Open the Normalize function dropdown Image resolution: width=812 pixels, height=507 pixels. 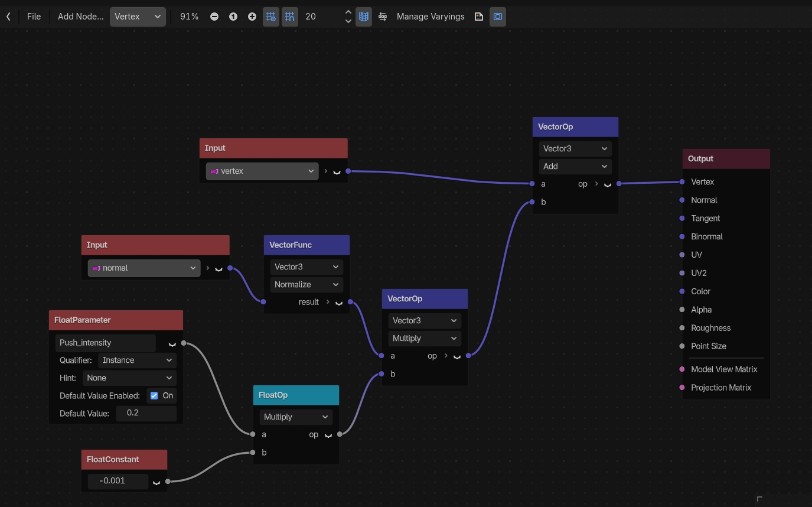click(306, 284)
